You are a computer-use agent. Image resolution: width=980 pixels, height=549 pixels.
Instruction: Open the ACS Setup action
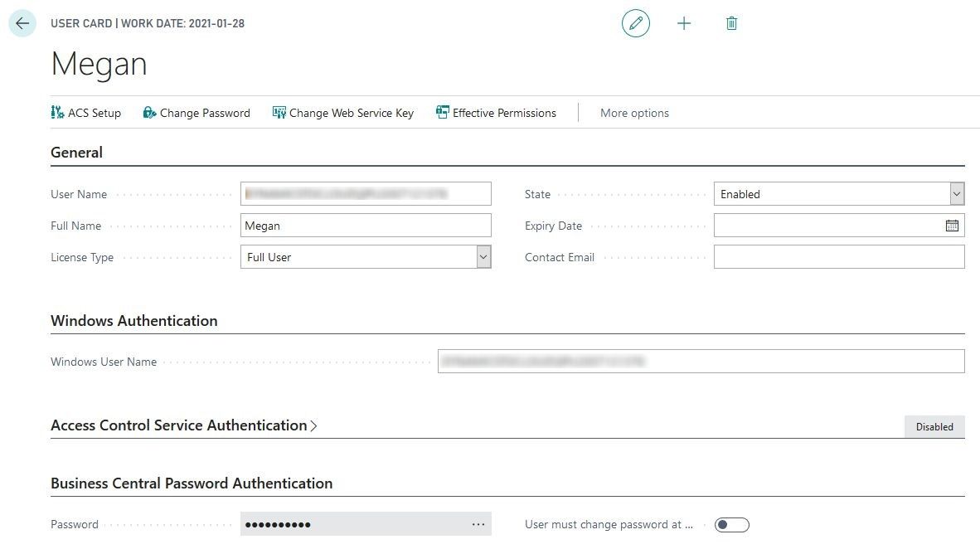click(x=85, y=113)
